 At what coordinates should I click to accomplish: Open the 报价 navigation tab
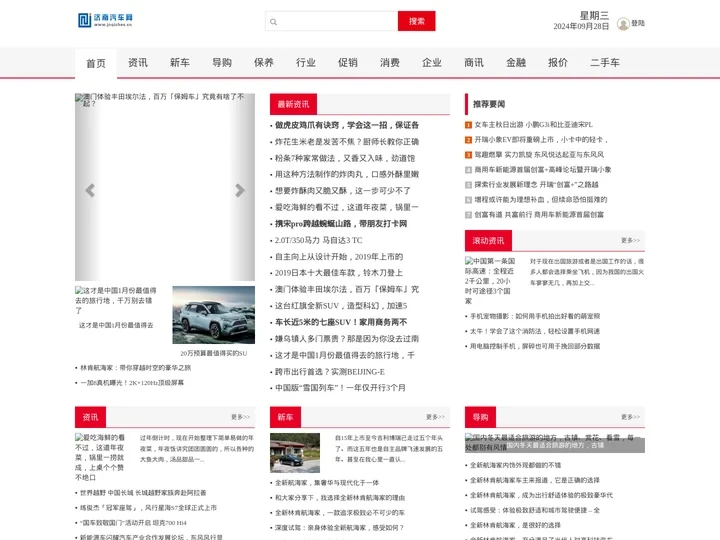558,62
